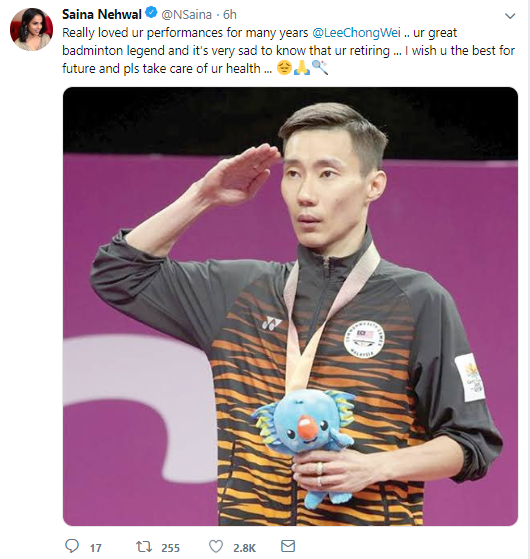Viewport: 530px width, 559px height.
Task: Visit the @NSaina handle link
Action: (186, 15)
